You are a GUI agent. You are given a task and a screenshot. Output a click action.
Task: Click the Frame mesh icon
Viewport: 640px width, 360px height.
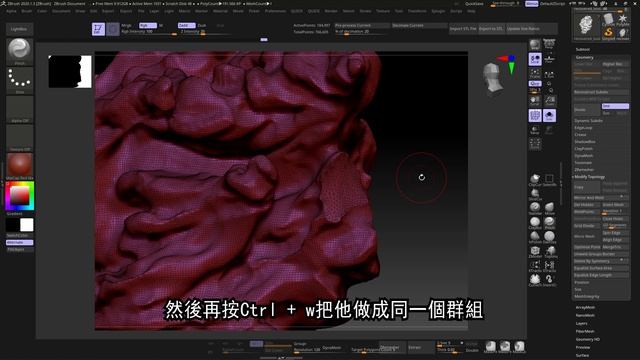pos(535,73)
